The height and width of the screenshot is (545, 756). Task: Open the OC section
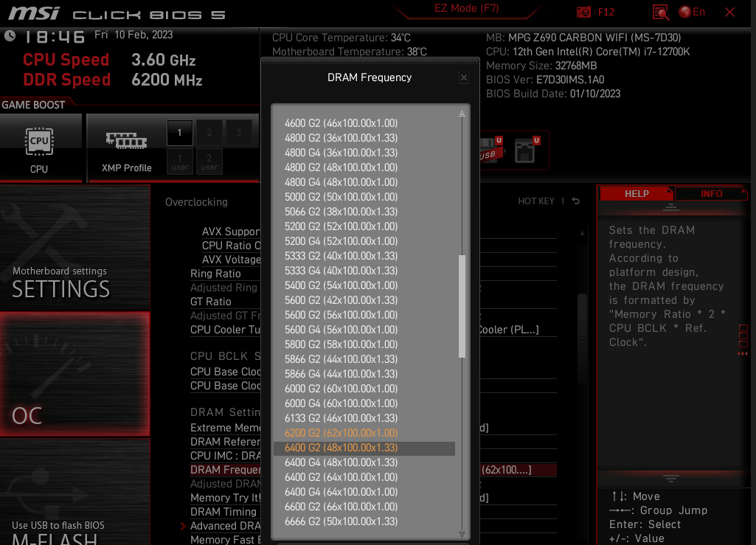pyautogui.click(x=74, y=374)
